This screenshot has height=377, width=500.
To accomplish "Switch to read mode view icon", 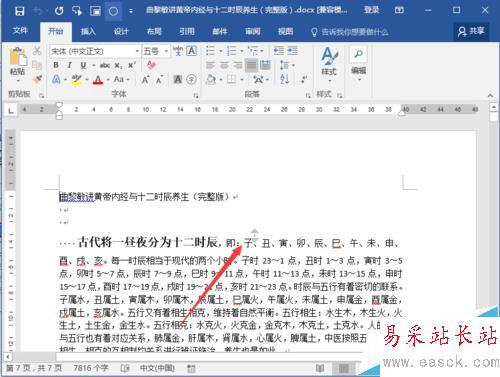I will 320,368.
